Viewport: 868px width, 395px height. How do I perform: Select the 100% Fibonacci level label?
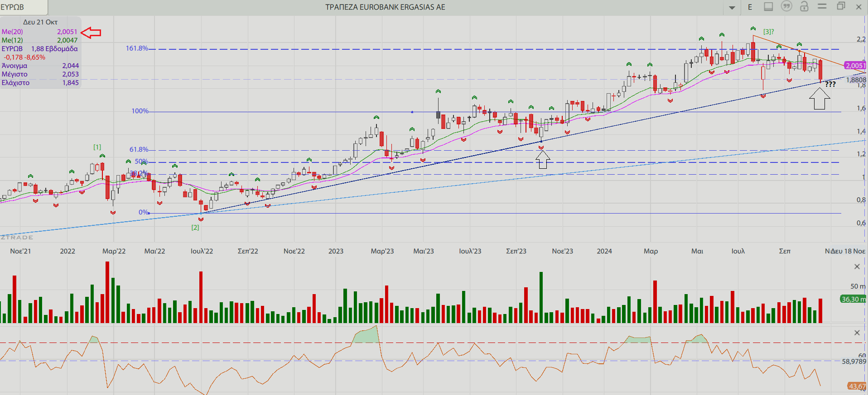pyautogui.click(x=140, y=111)
